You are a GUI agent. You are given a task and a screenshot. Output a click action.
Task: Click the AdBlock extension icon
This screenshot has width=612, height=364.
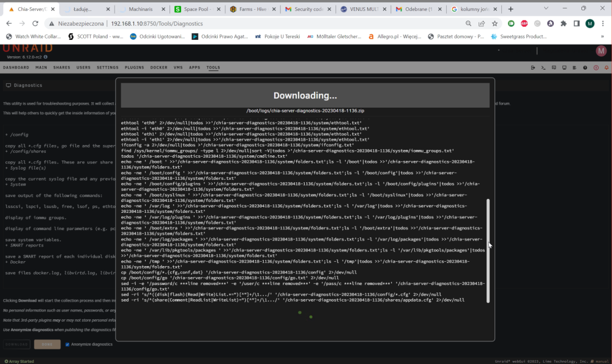524,23
